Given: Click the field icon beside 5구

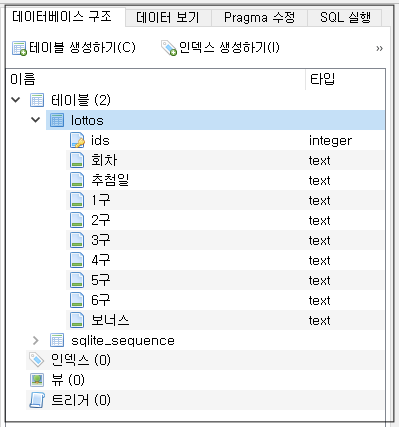Looking at the screenshot, I should pos(77,280).
